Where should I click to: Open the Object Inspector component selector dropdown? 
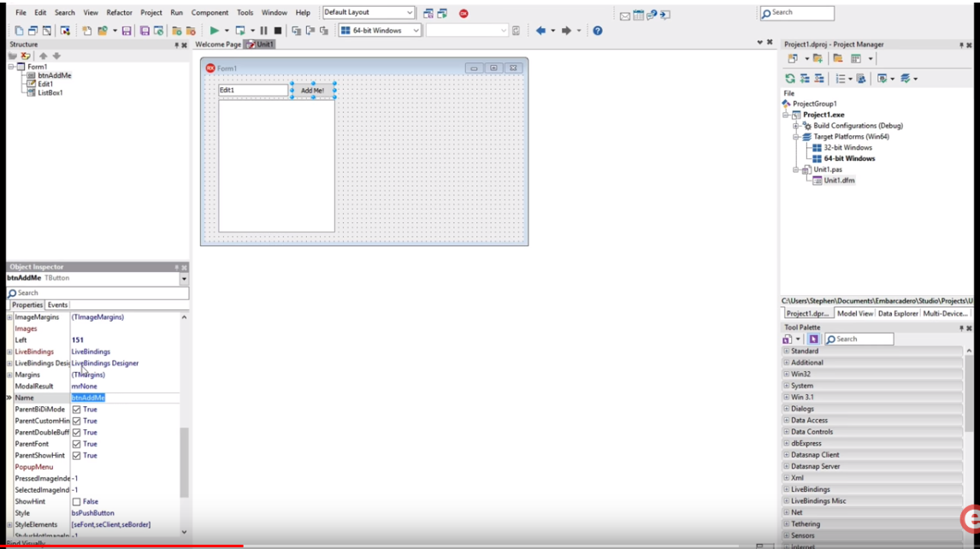tap(184, 278)
